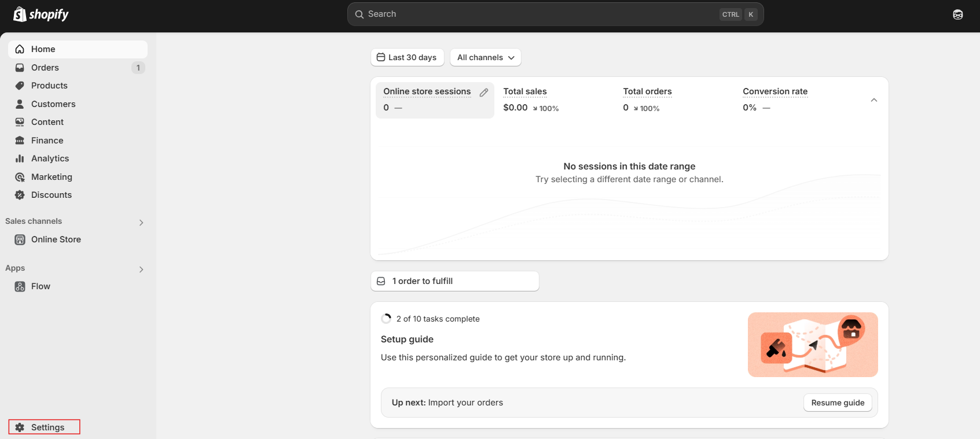The width and height of the screenshot is (980, 439).
Task: Navigate to Analytics
Action: (78, 158)
